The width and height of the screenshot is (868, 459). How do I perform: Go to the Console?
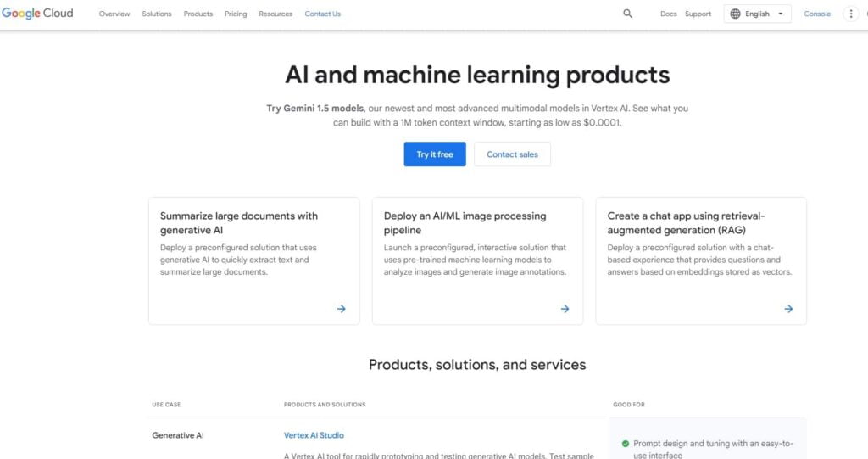click(x=817, y=14)
